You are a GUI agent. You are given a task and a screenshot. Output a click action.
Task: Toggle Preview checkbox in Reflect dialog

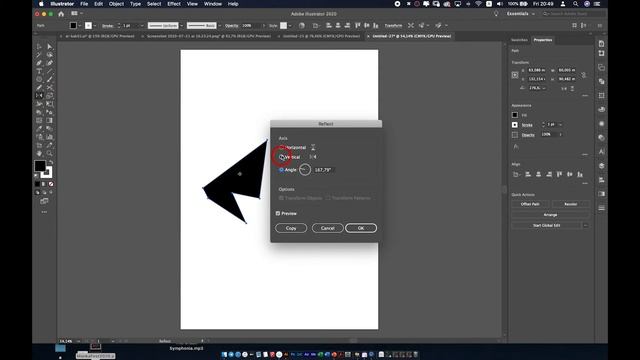tap(278, 213)
